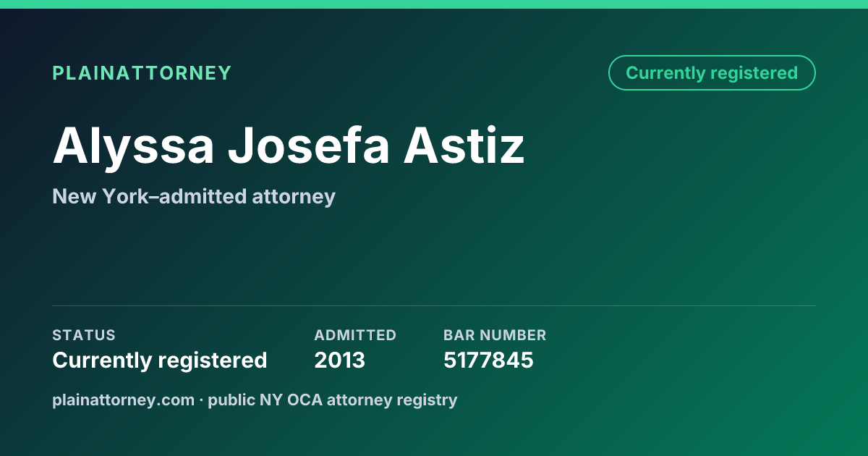Image resolution: width=868 pixels, height=456 pixels.
Task: Click the horizontal divider line above details
Action: tap(434, 305)
